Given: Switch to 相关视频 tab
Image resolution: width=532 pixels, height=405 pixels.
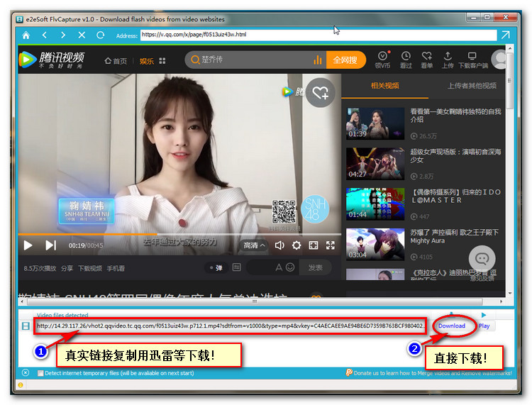Looking at the screenshot, I should [384, 86].
